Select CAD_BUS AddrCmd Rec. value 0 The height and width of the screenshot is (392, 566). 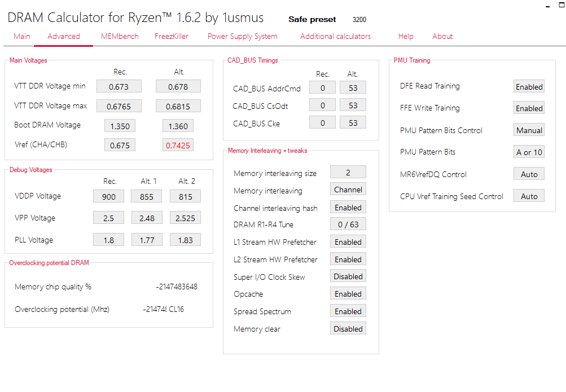[322, 88]
